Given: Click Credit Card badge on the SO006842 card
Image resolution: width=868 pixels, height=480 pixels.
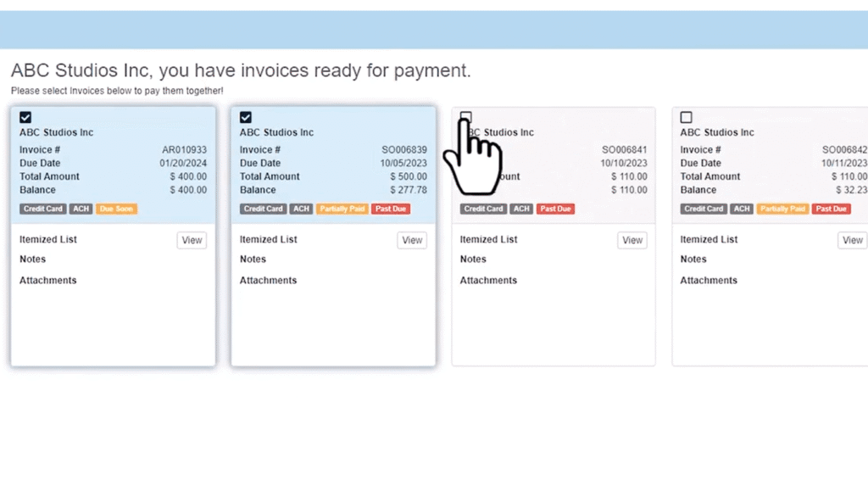Looking at the screenshot, I should 704,209.
